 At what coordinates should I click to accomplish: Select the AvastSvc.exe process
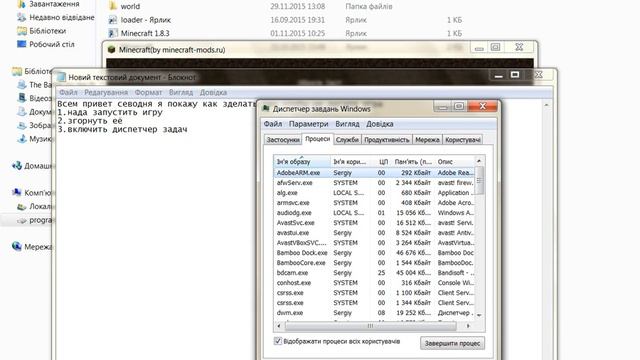(374, 223)
